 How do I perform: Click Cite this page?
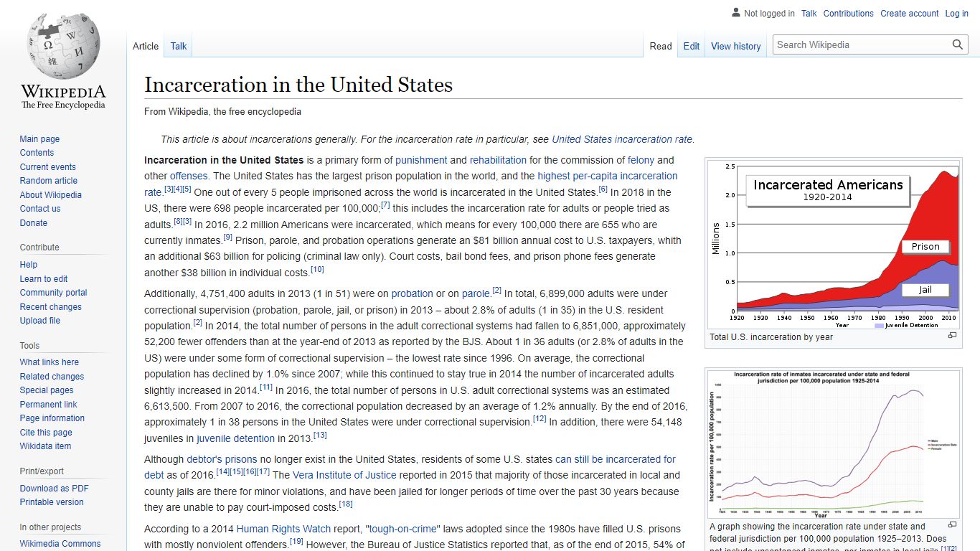tap(46, 433)
